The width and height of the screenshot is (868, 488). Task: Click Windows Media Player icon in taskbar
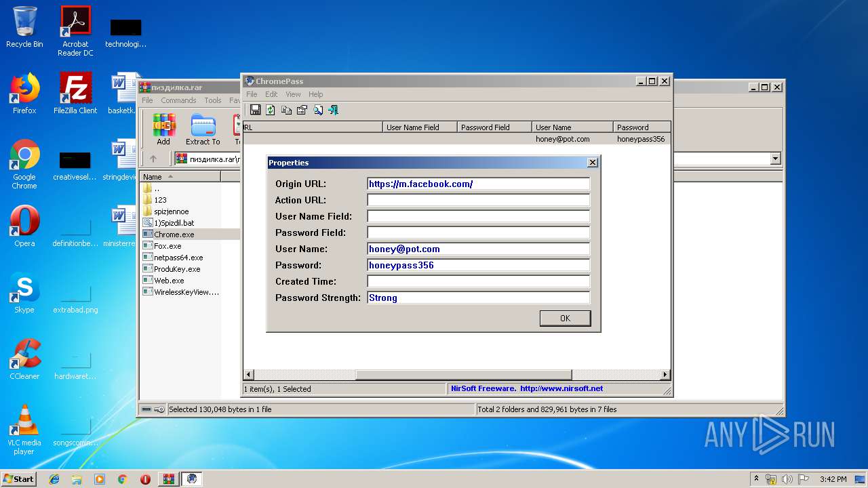pyautogui.click(x=100, y=479)
